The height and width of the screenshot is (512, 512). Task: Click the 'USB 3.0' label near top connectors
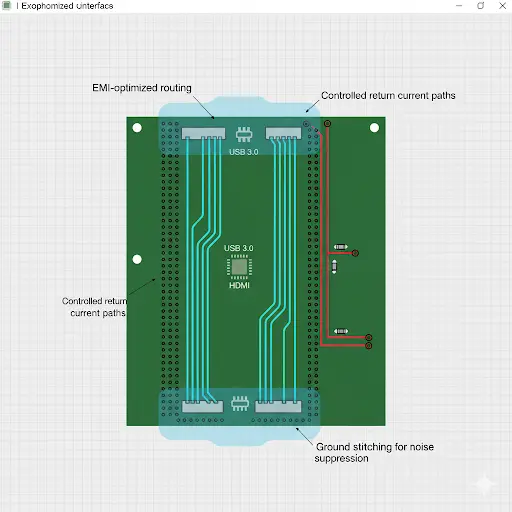tap(244, 152)
